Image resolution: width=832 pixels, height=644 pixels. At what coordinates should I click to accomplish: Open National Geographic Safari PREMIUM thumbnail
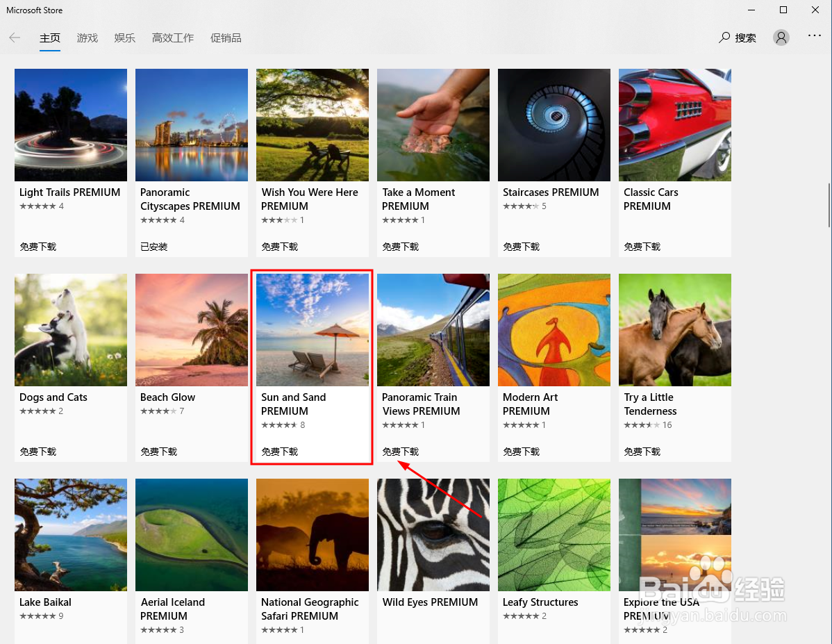tap(312, 534)
